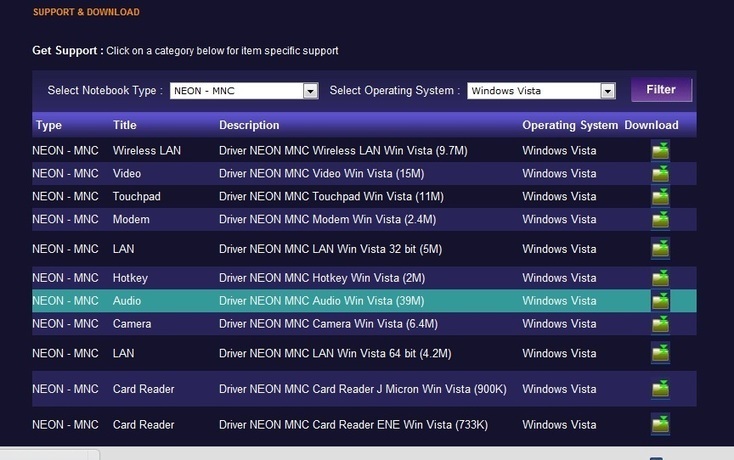Click 'Driver NEON MNC Video Win Vista (15M)'

pos(322,174)
